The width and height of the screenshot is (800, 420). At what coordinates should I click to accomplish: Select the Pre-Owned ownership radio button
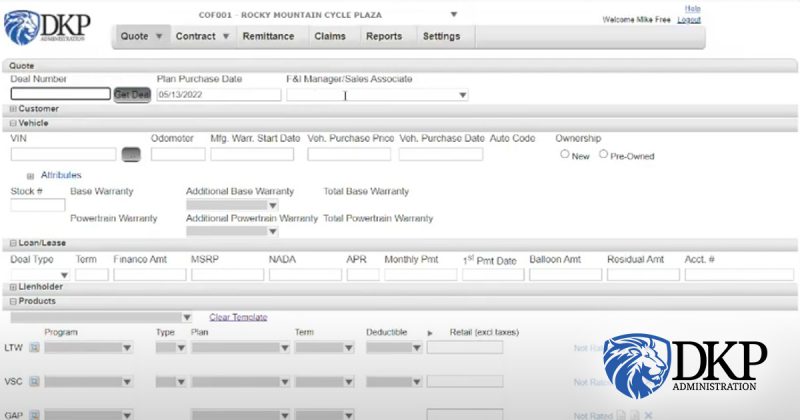(x=603, y=154)
